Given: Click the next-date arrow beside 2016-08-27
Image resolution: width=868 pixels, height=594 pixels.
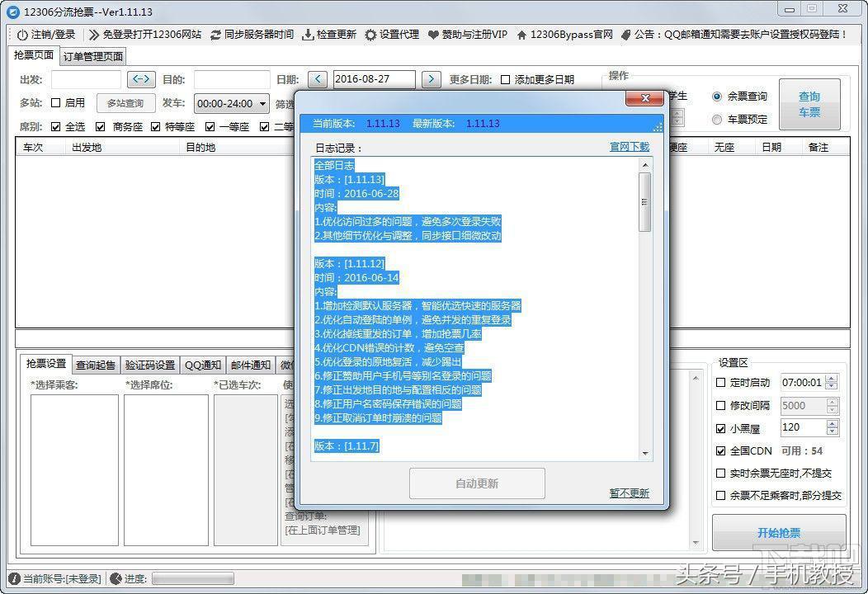Looking at the screenshot, I should (x=431, y=79).
